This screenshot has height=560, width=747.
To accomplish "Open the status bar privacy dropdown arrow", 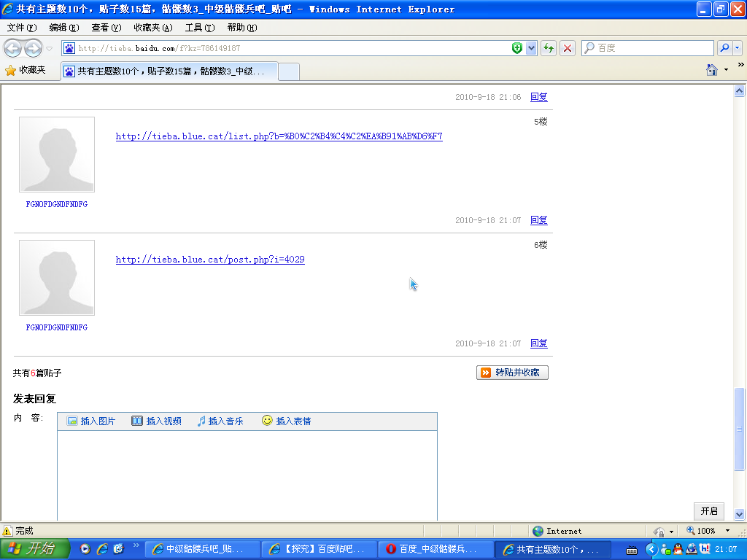I will click(671, 532).
